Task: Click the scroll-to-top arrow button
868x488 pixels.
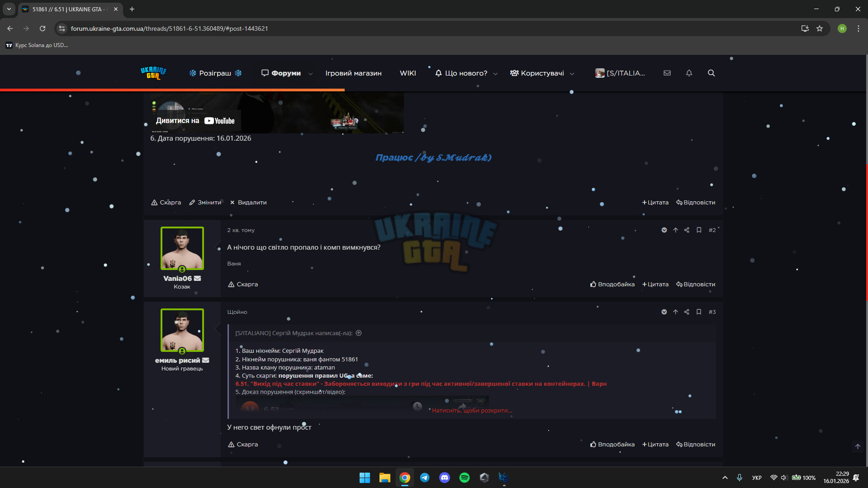Action: 858,446
